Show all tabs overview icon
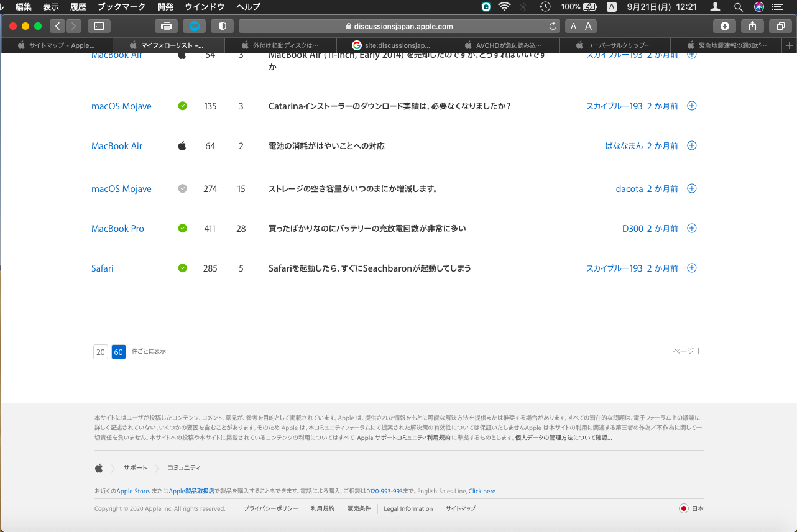 pyautogui.click(x=780, y=26)
